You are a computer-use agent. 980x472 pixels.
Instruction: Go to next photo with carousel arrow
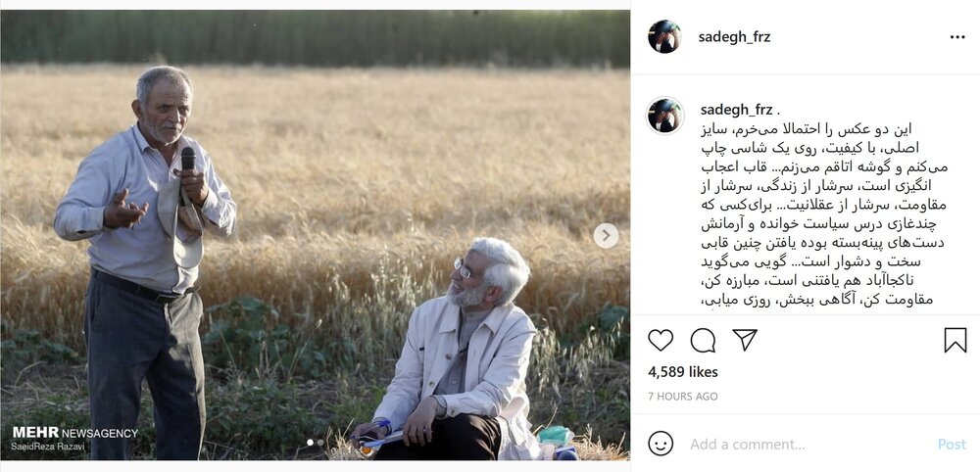606,235
